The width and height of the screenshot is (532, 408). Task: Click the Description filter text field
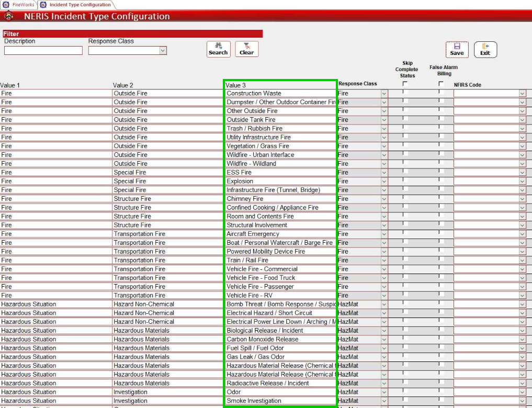coord(43,51)
